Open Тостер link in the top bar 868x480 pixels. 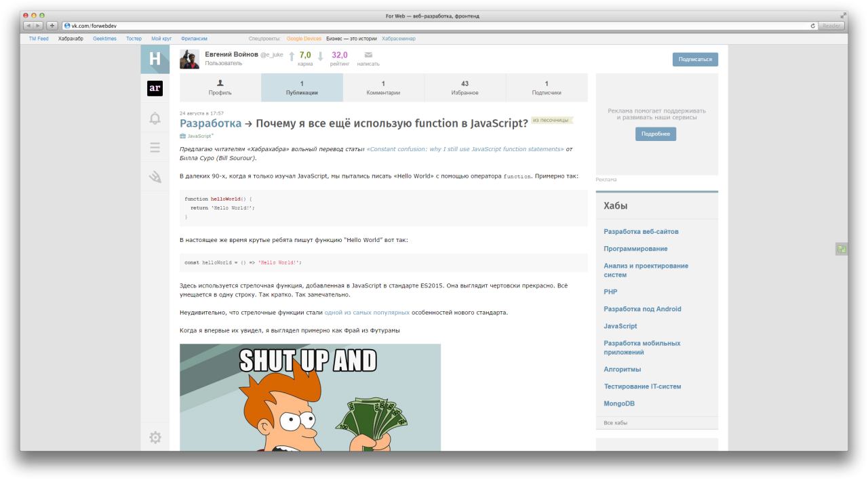pyautogui.click(x=134, y=39)
